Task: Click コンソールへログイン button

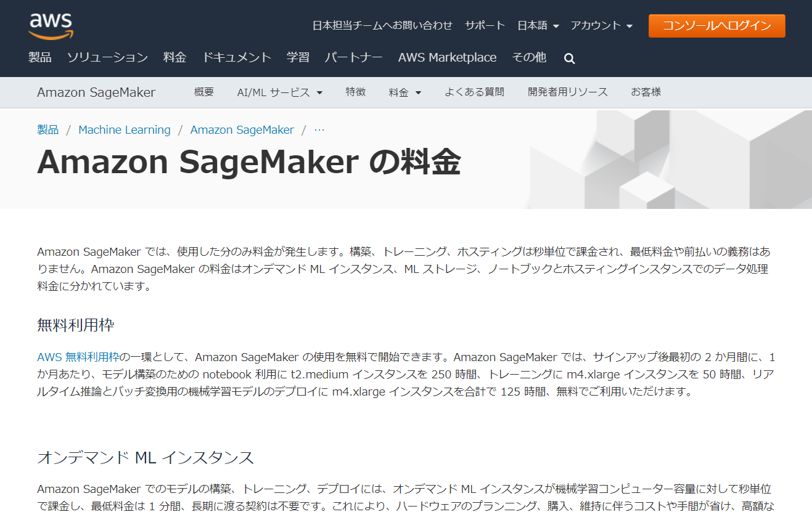Action: [716, 26]
